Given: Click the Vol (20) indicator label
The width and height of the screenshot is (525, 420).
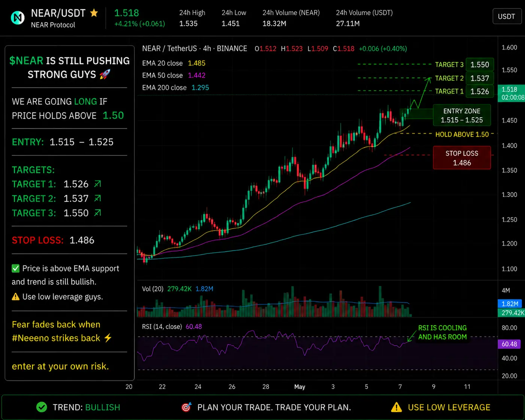Looking at the screenshot, I should point(153,289).
